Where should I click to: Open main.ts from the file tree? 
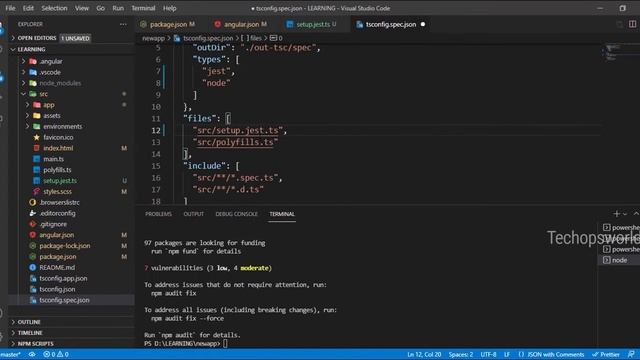click(x=53, y=159)
